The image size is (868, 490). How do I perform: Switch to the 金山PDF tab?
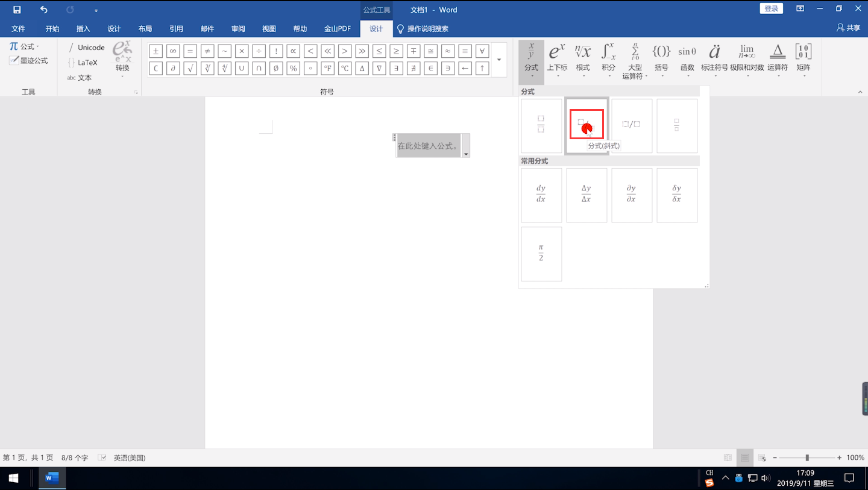tap(338, 28)
